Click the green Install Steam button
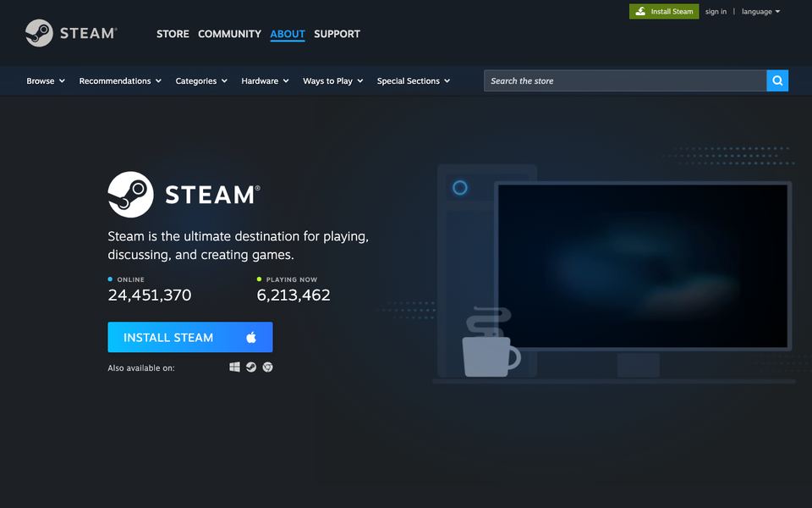 click(x=664, y=11)
